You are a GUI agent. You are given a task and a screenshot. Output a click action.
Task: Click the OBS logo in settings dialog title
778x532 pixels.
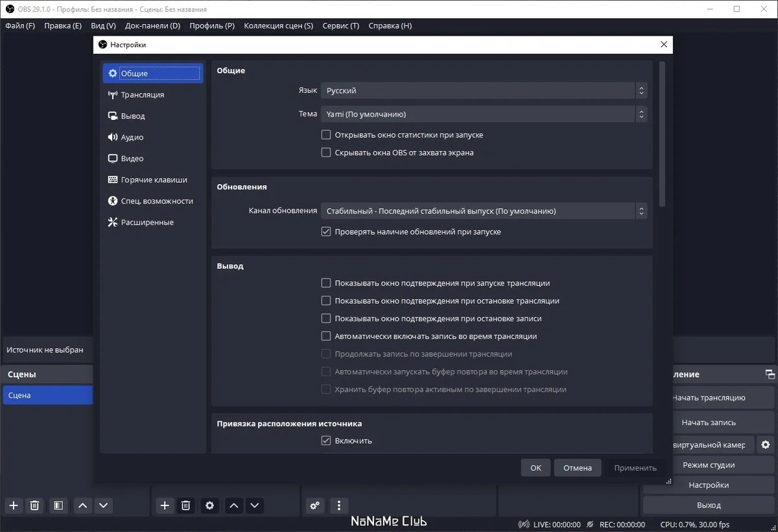[x=102, y=45]
